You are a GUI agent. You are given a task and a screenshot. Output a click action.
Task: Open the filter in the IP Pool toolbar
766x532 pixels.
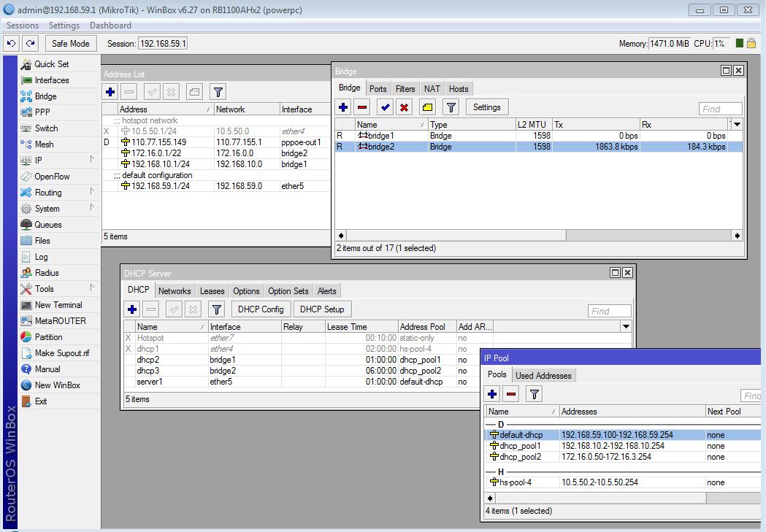click(535, 394)
